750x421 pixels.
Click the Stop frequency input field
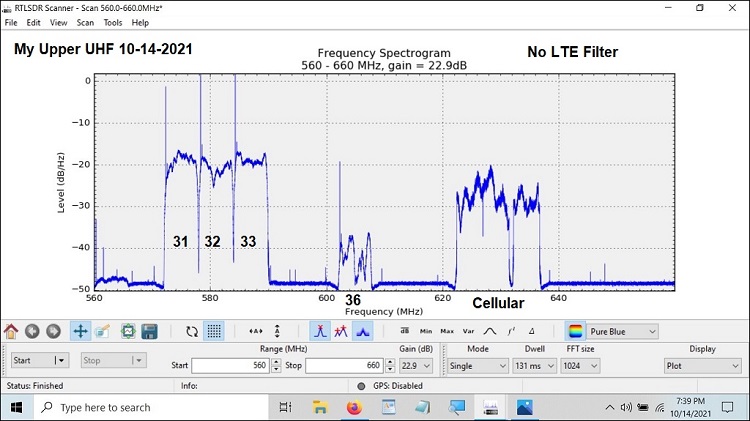tap(342, 366)
